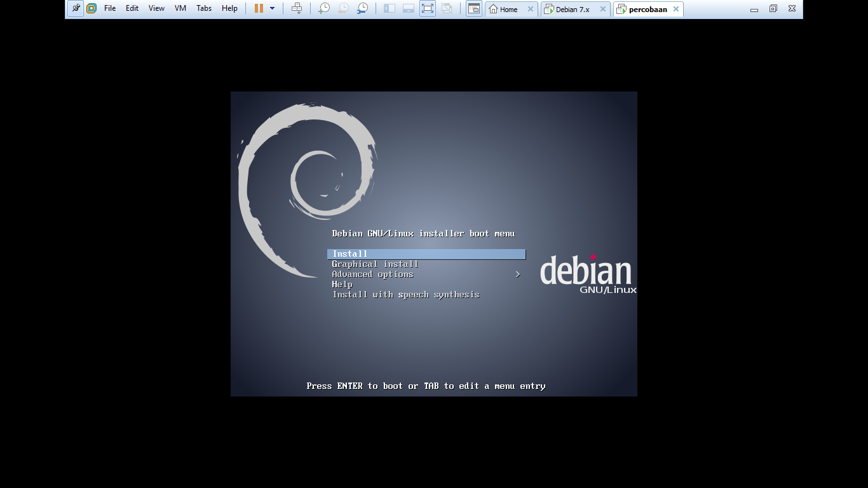Take a snapshot of the virtual machine

coord(323,8)
